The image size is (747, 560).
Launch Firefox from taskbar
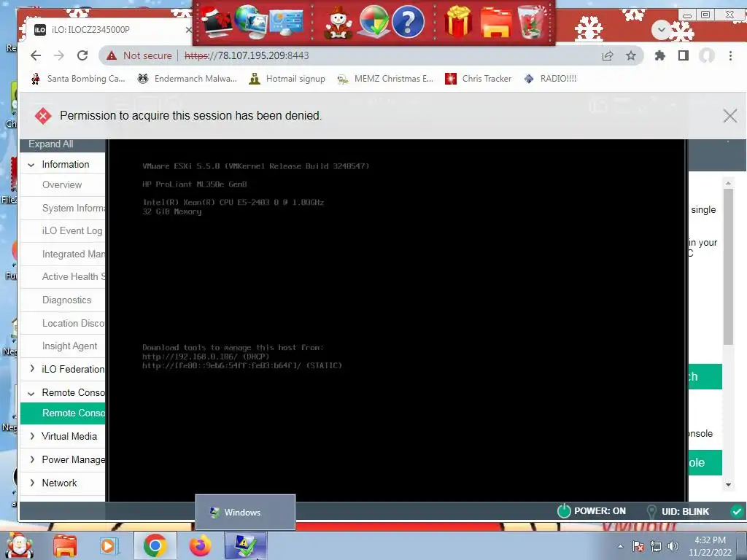click(x=200, y=545)
